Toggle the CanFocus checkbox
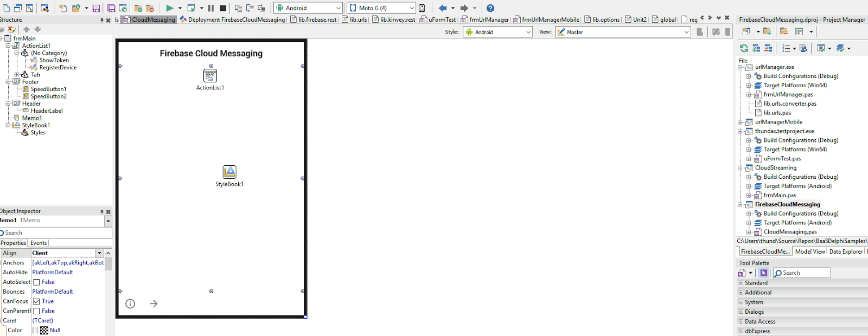This screenshot has width=868, height=336. [x=36, y=301]
